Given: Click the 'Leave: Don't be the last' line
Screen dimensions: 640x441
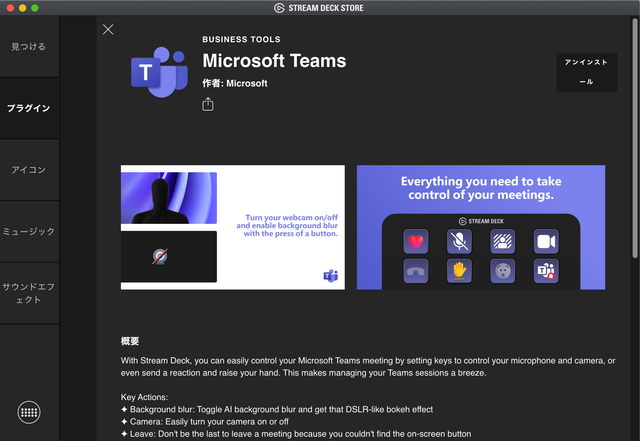Looking at the screenshot, I should (296, 434).
